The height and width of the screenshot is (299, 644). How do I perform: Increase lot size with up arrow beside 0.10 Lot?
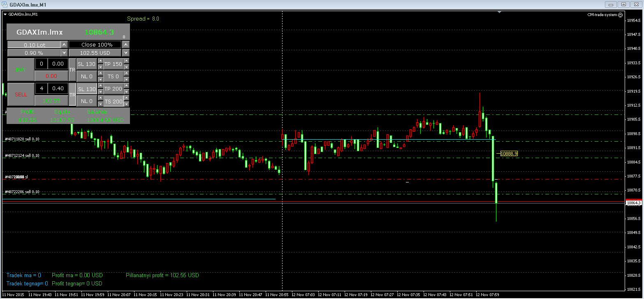[x=64, y=44]
